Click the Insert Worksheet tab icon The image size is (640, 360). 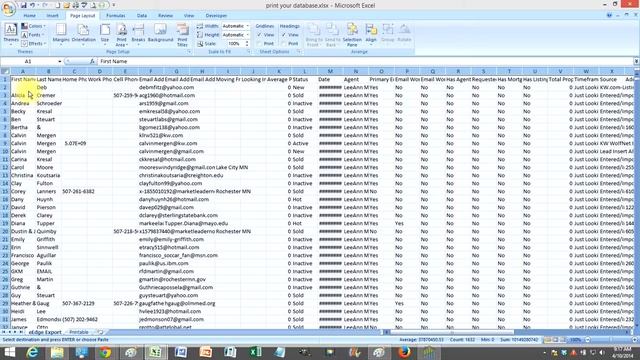(x=100, y=332)
